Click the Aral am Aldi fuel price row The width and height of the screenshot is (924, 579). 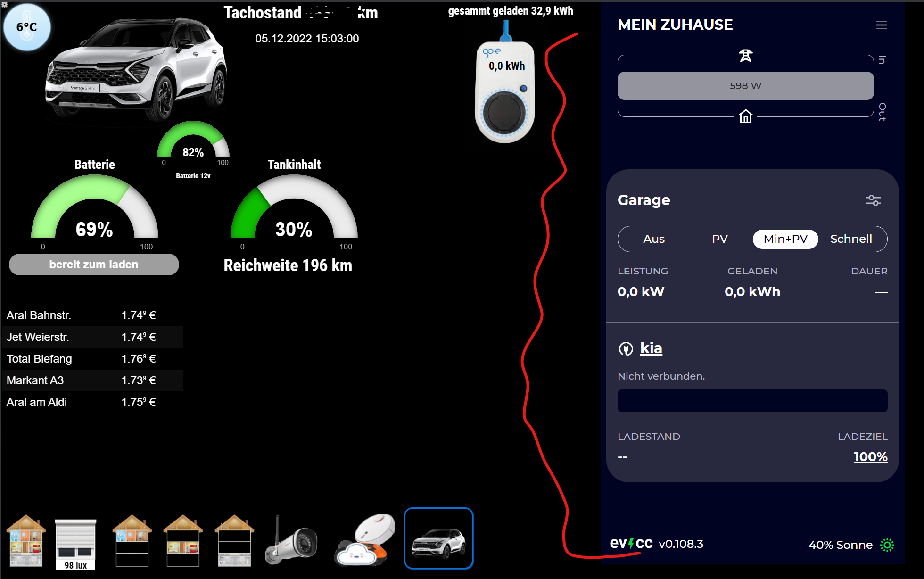[92, 402]
